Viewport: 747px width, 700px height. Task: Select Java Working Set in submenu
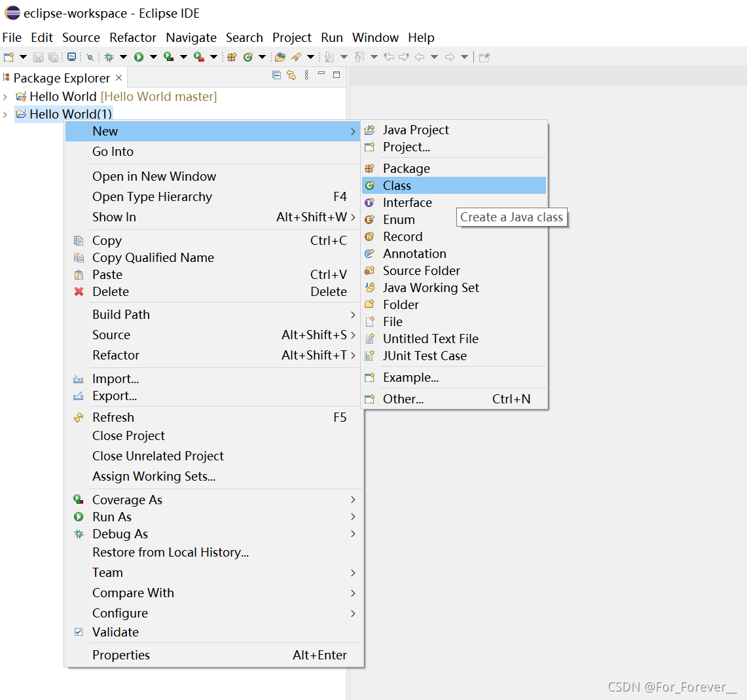[x=454, y=288]
